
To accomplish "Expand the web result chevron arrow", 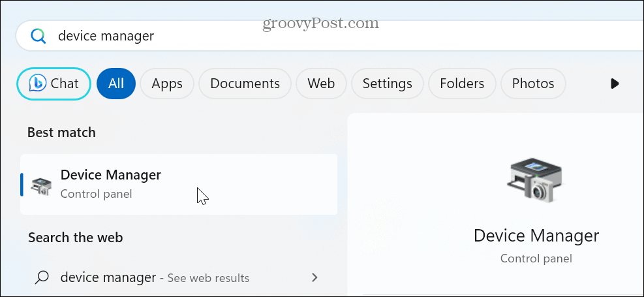I will pos(314,277).
